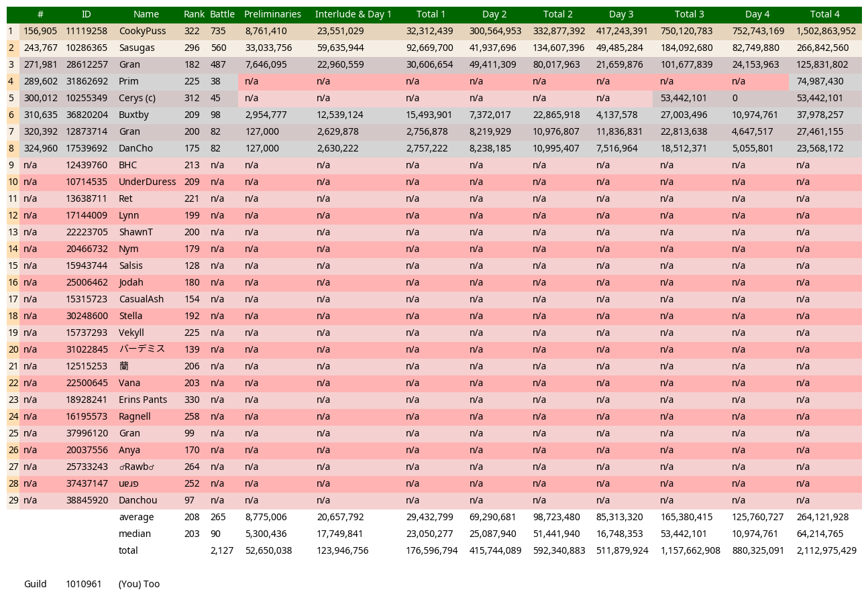
Task: Click the 'Preliminaries' column header
Action: coord(272,14)
